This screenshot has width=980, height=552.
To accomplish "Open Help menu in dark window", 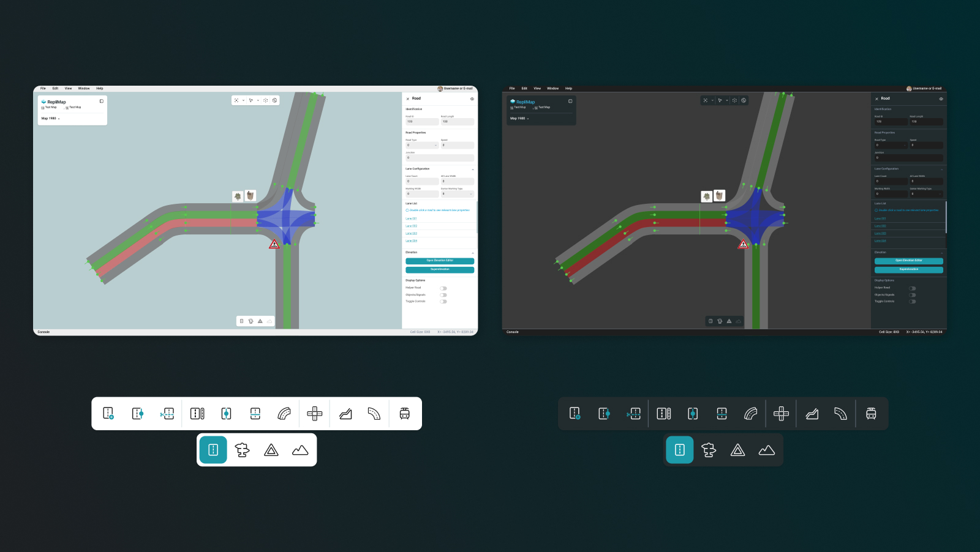I will [569, 88].
